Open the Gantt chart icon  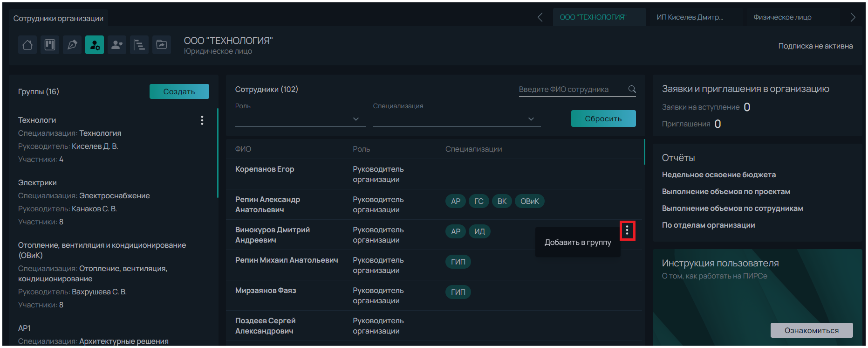139,45
